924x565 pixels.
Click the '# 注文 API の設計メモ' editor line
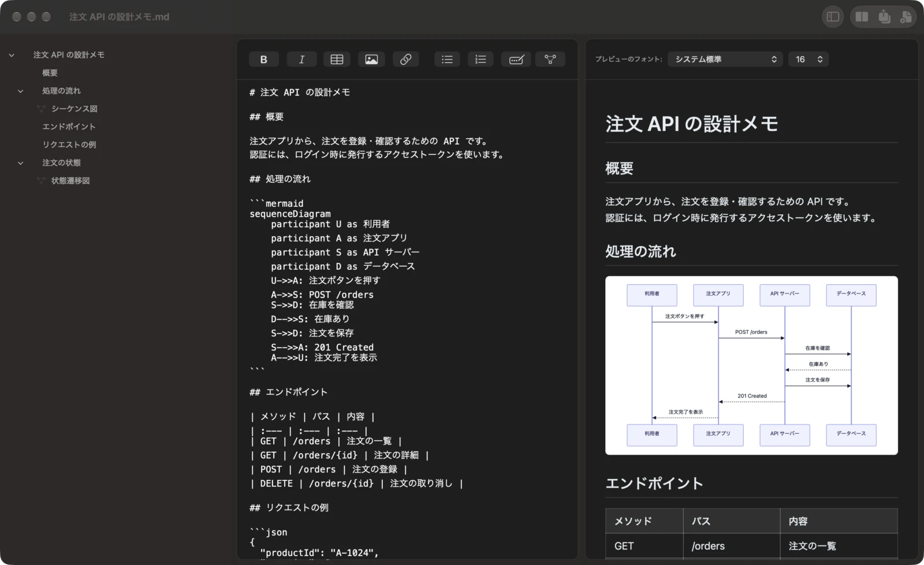pos(300,92)
